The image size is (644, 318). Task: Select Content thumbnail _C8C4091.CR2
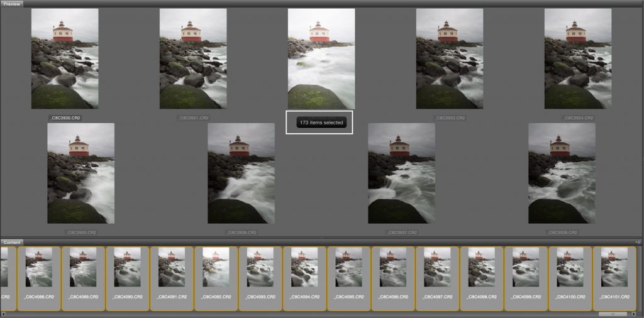click(172, 278)
